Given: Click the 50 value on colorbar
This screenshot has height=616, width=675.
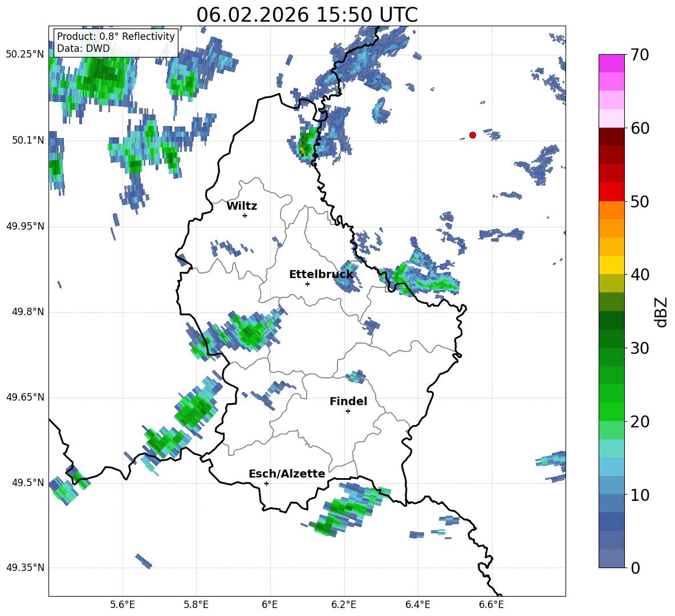Looking at the screenshot, I should [x=640, y=202].
